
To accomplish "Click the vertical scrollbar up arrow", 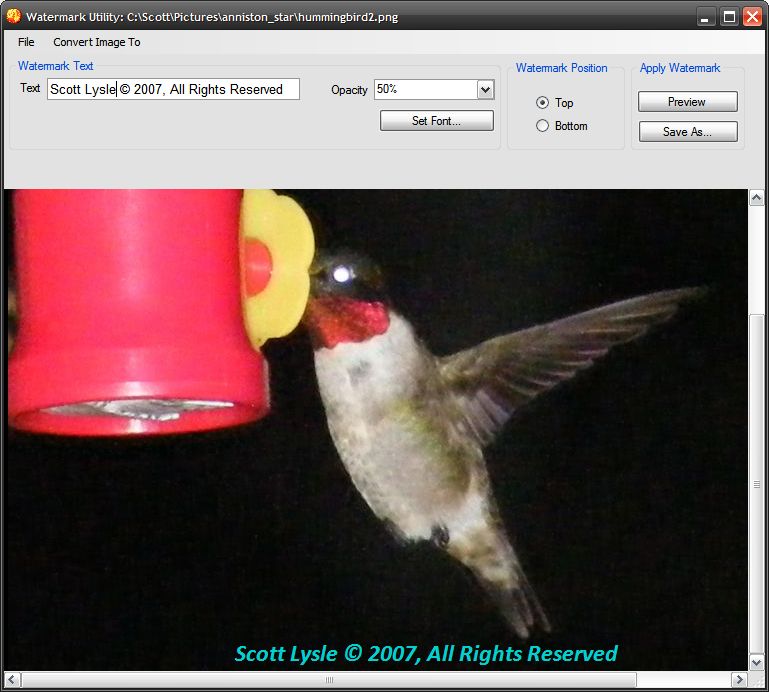I will 756,198.
